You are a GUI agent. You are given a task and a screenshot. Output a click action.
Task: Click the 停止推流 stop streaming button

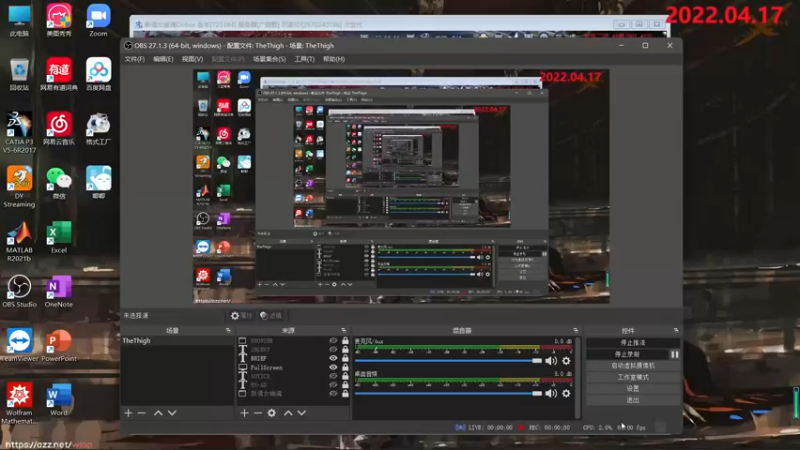tap(633, 343)
